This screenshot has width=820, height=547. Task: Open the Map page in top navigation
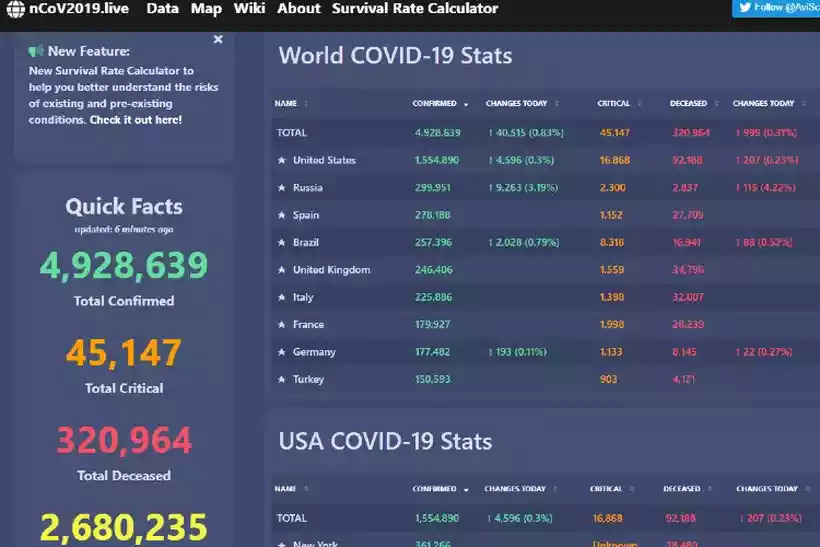tap(206, 9)
